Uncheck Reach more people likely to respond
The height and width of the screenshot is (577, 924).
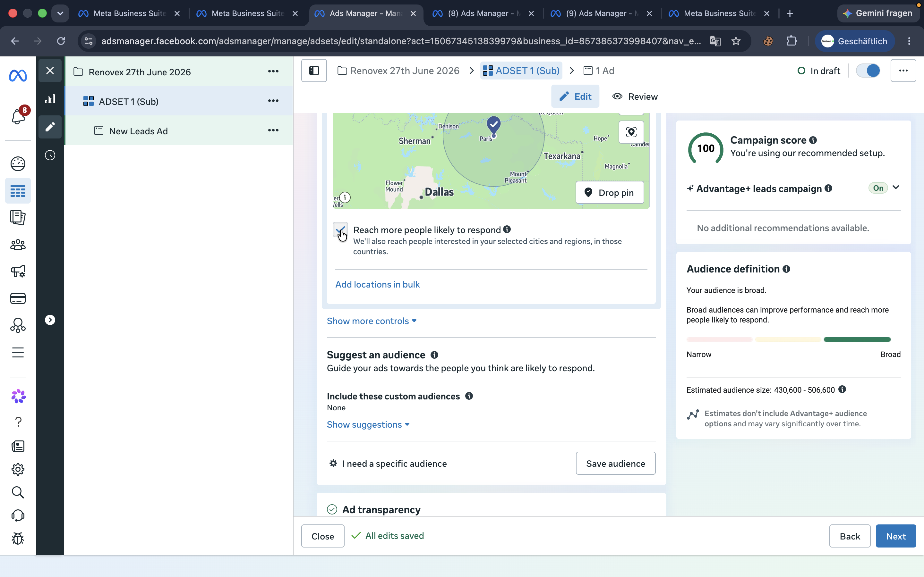click(x=340, y=230)
